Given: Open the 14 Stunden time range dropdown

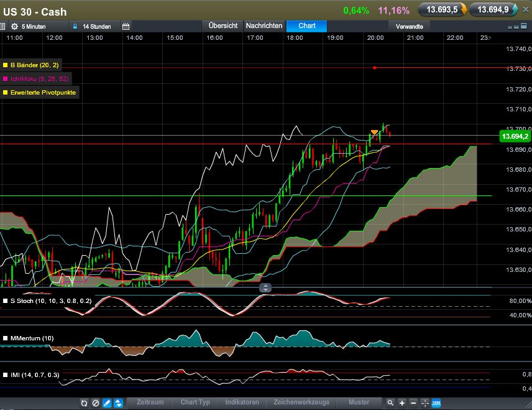Looking at the screenshot, I should coord(95,26).
